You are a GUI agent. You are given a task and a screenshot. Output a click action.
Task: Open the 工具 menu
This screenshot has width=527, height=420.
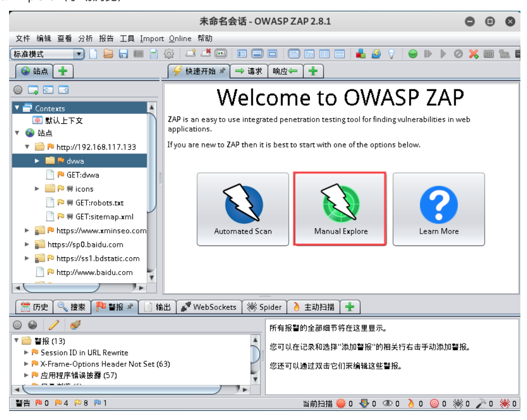[x=127, y=38]
